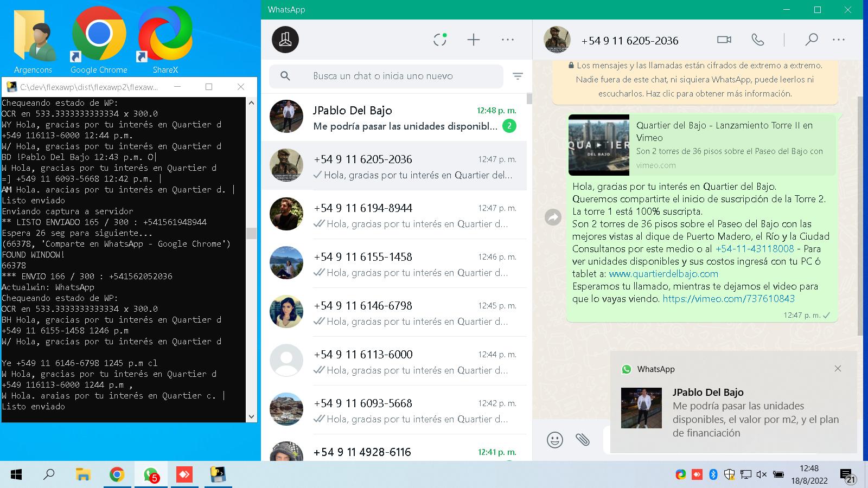868x488 pixels.
Task: Open the conversation options menu
Action: (x=839, y=40)
